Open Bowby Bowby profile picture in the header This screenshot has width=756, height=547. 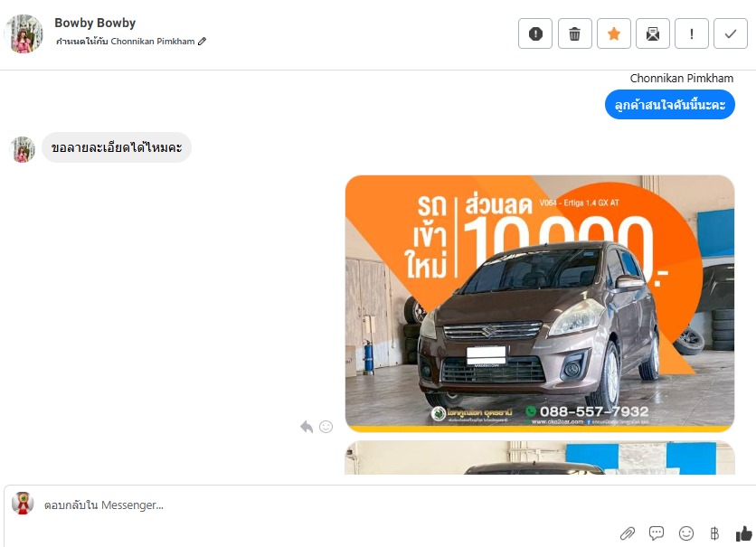click(24, 33)
